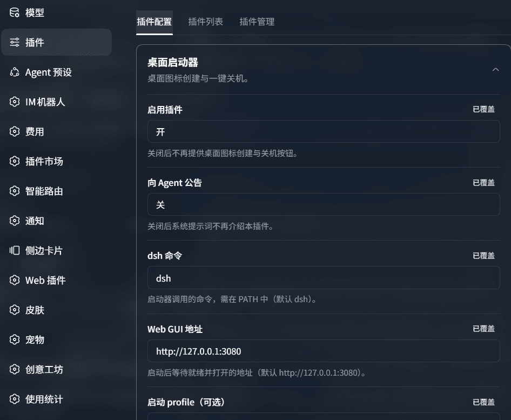This screenshot has height=420, width=511.
Task: Click the 智能路由 gear icon
Action: (15, 191)
